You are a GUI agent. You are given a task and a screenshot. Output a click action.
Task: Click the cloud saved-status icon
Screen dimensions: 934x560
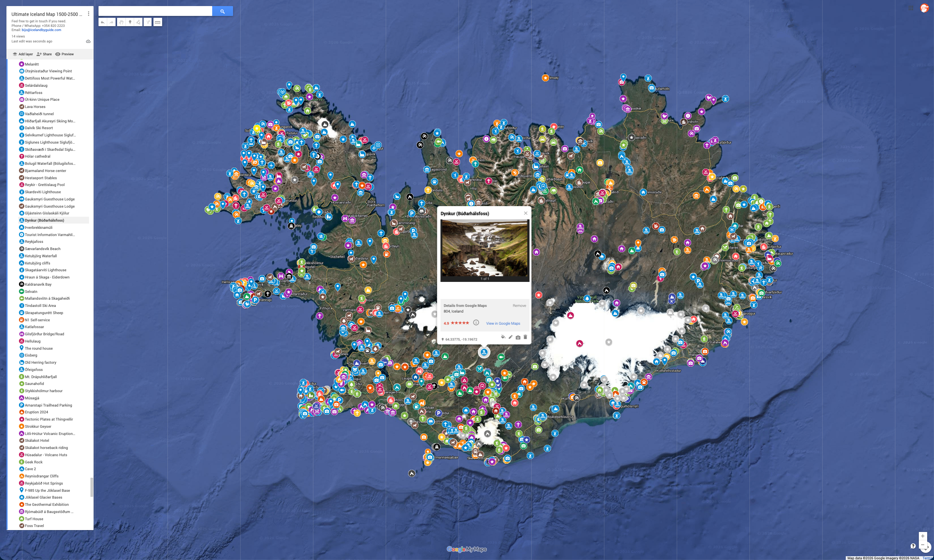(x=88, y=41)
